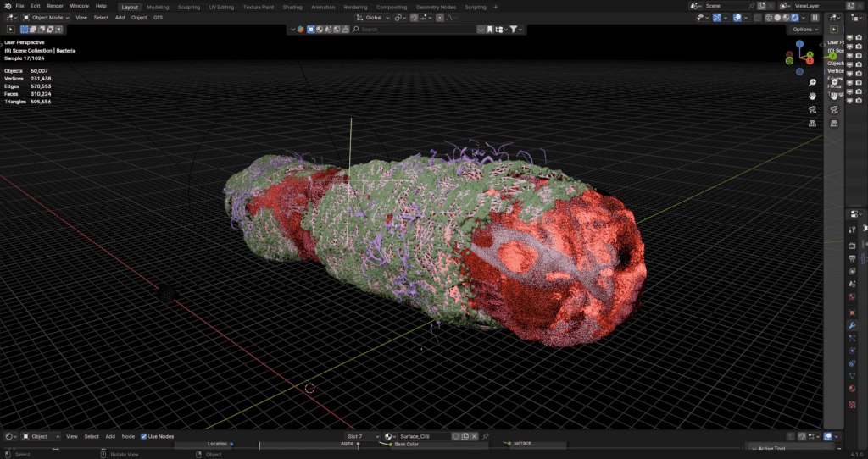Click the Blender logo icon in menu bar
Screen dimensions: 868x459
[7, 6]
